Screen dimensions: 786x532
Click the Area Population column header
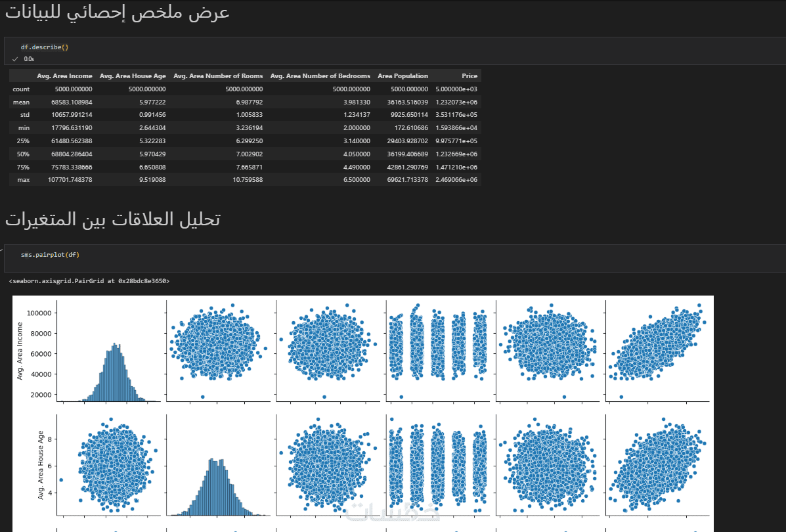[x=403, y=76]
